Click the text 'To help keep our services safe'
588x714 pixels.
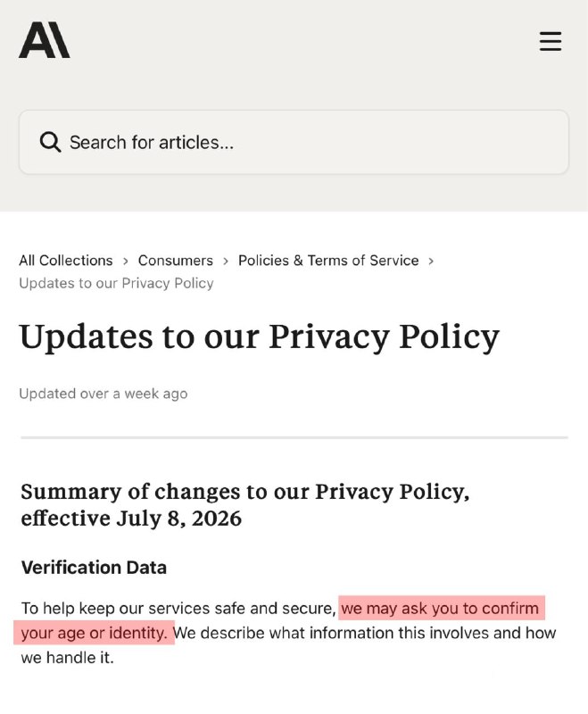tap(138, 609)
